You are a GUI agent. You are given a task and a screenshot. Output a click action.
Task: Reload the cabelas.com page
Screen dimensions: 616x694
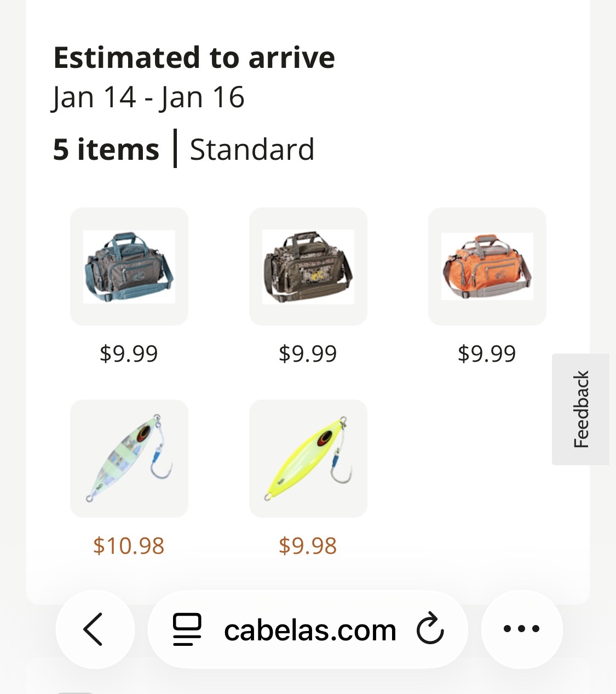[430, 629]
